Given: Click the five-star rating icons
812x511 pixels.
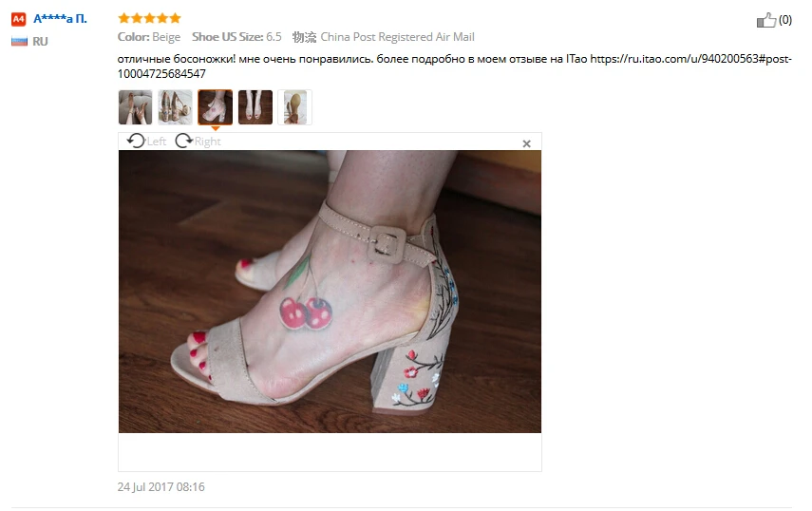Looking at the screenshot, I should click(x=149, y=18).
